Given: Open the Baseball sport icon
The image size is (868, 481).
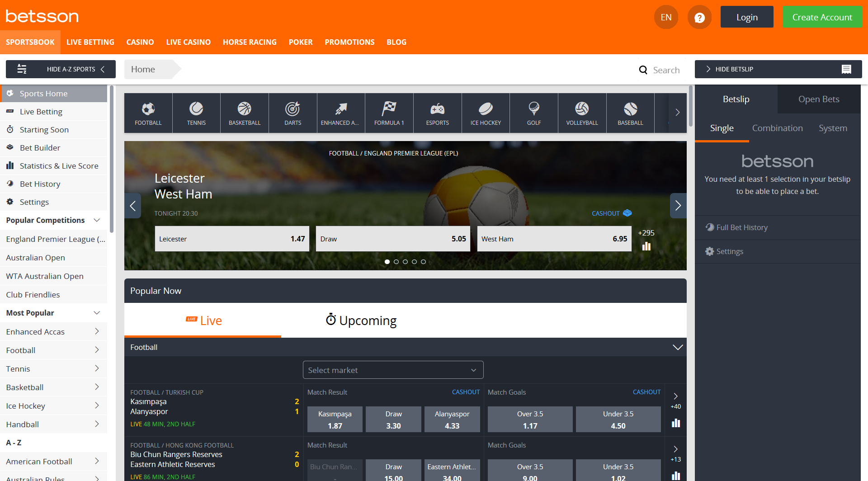Looking at the screenshot, I should [630, 108].
